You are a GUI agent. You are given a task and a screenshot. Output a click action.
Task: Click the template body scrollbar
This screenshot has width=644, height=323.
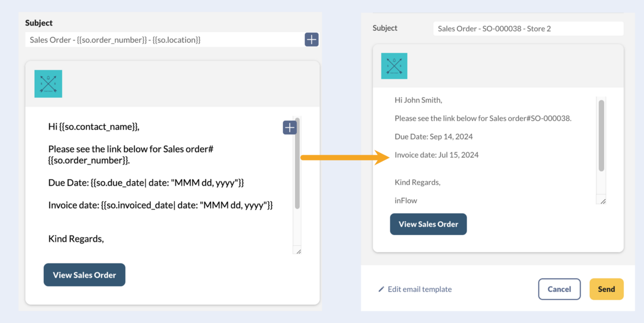point(297,164)
